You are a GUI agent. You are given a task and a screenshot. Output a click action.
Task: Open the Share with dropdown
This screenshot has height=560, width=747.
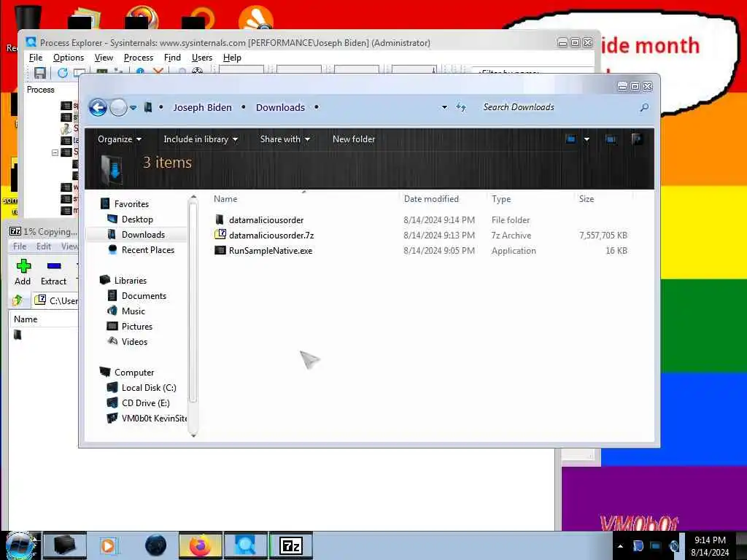click(285, 139)
